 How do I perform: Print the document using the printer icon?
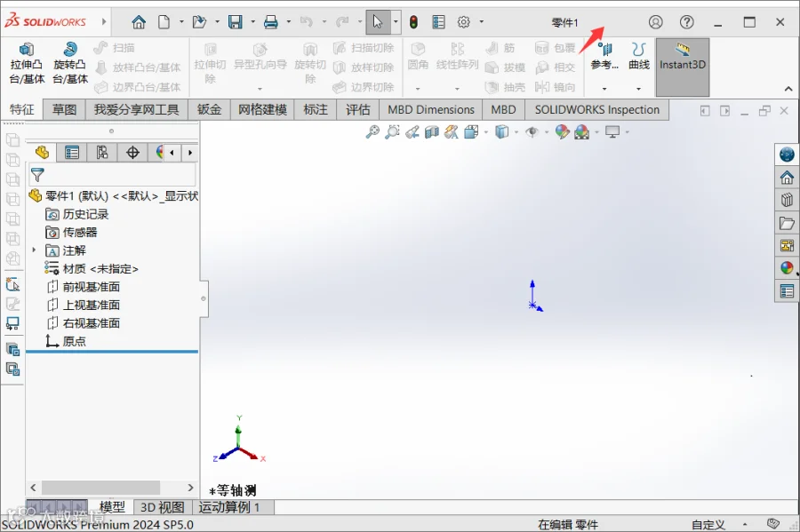[271, 22]
